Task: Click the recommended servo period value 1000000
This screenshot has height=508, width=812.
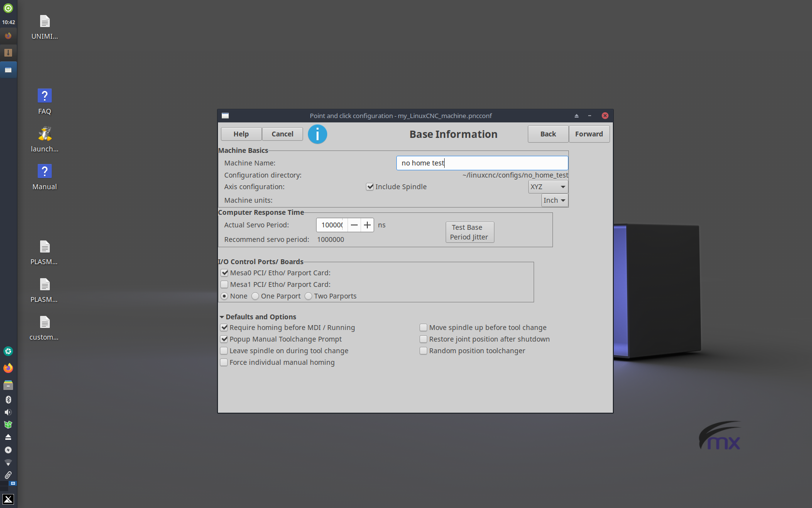Action: pyautogui.click(x=331, y=239)
